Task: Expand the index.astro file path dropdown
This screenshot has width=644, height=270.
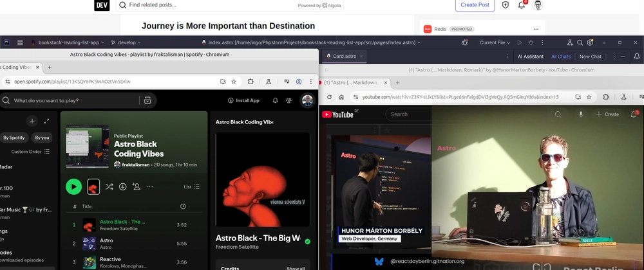Action: (x=312, y=42)
